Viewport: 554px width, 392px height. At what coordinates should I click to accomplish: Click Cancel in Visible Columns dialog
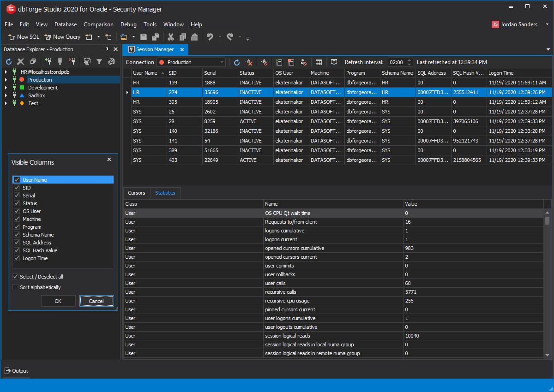coord(96,301)
